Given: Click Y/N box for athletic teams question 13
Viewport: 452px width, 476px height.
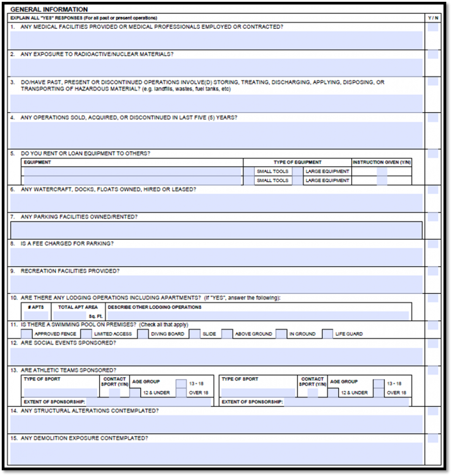Looking at the screenshot, I should point(433,371).
